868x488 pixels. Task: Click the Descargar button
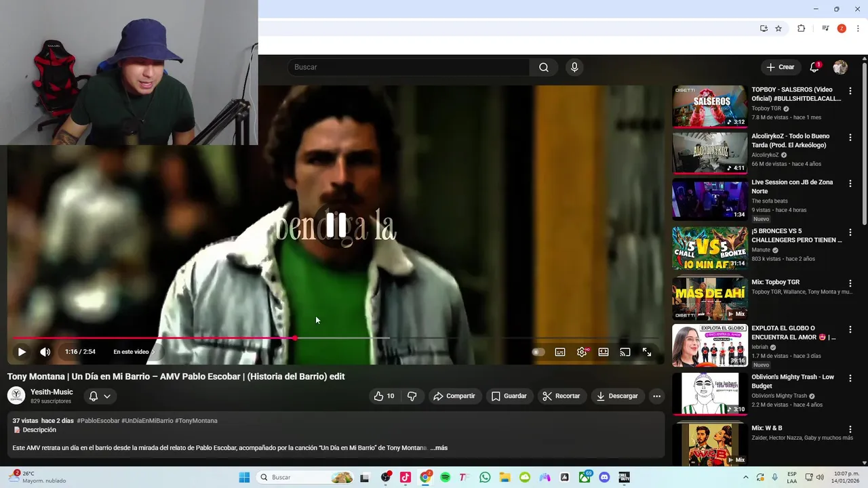(618, 396)
